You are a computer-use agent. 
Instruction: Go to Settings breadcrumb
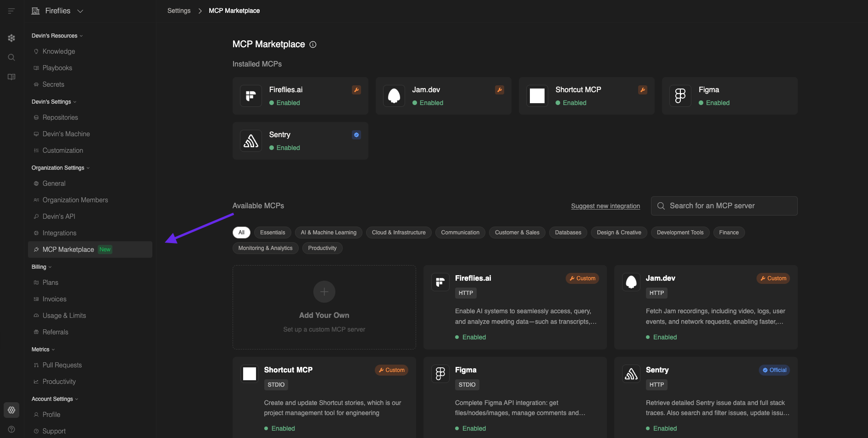179,11
